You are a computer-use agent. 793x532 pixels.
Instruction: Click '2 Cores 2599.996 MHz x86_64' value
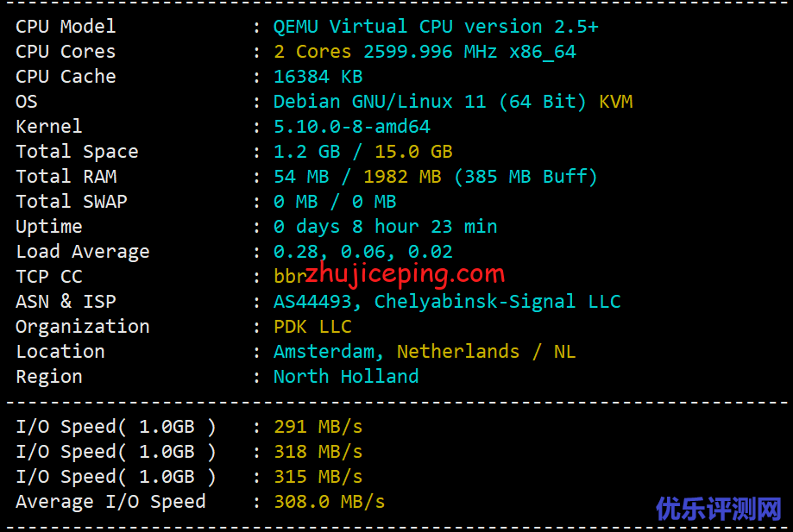[425, 52]
